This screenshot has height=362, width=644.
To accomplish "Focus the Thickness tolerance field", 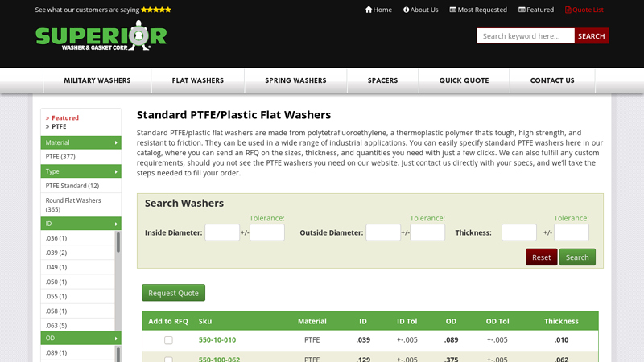I will [572, 232].
